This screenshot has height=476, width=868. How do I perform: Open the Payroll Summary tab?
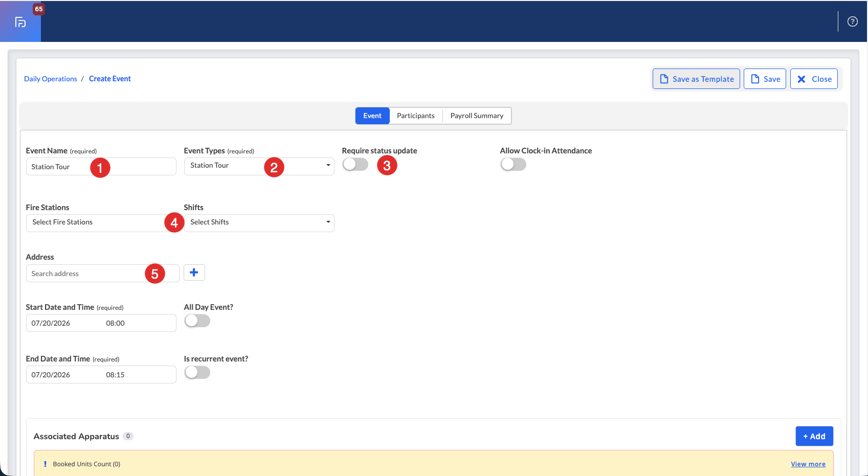[x=477, y=116]
